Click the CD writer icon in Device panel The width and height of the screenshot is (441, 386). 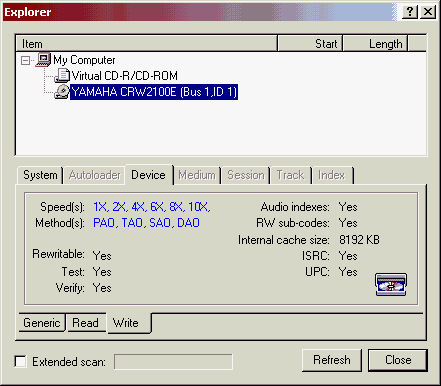pos(391,285)
